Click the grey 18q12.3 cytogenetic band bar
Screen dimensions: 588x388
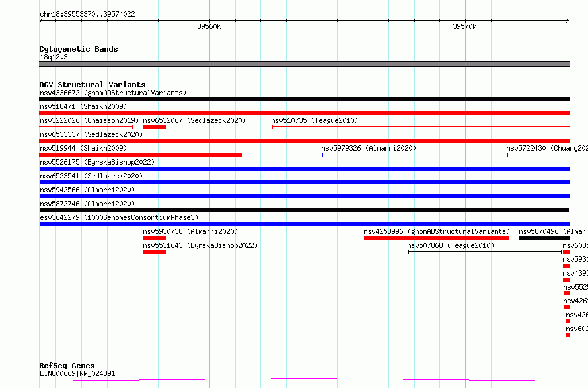click(x=304, y=64)
